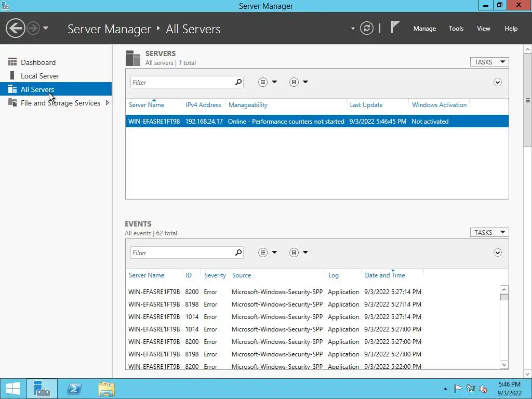Open File and Storage Services
The width and height of the screenshot is (532, 399).
(x=60, y=103)
